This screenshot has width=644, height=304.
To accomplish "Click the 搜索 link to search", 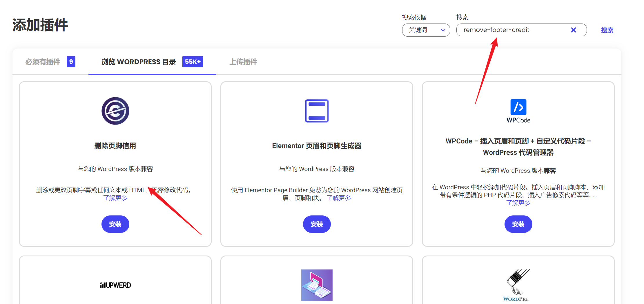I will 607,30.
